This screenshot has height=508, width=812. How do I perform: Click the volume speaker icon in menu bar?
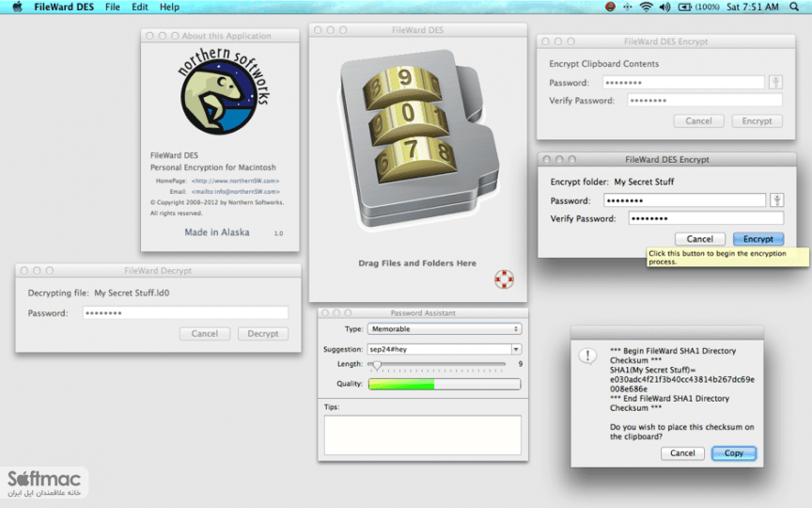[x=665, y=7]
